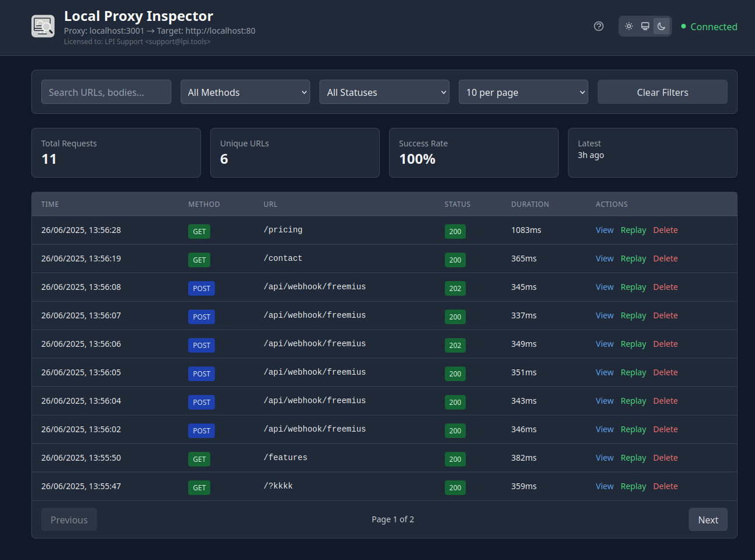The height and width of the screenshot is (560, 755).
Task: Click the Local Proxy Inspector logo icon
Action: pyautogui.click(x=42, y=26)
